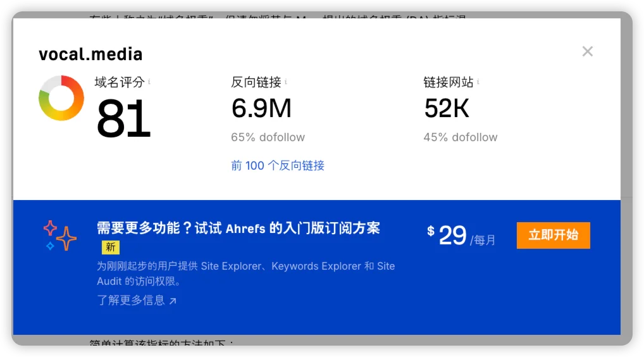Click the linking websites value 52K
The height and width of the screenshot is (357, 644).
[x=447, y=108]
